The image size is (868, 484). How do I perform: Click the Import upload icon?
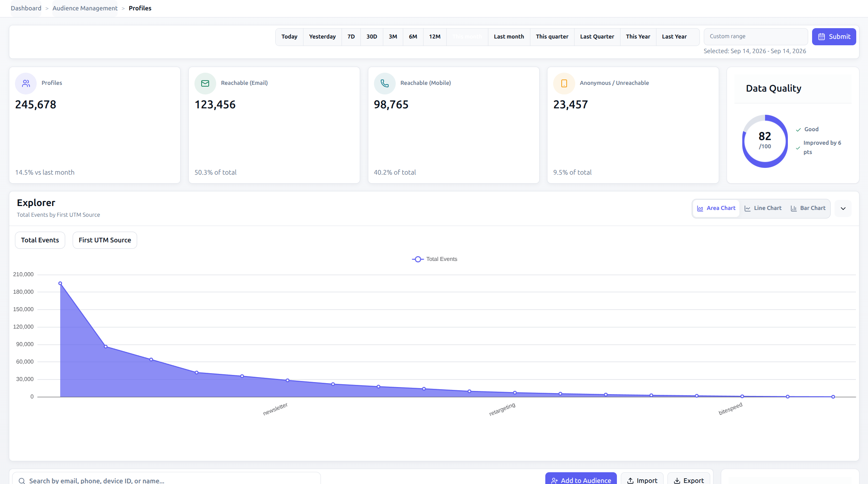[x=630, y=481]
